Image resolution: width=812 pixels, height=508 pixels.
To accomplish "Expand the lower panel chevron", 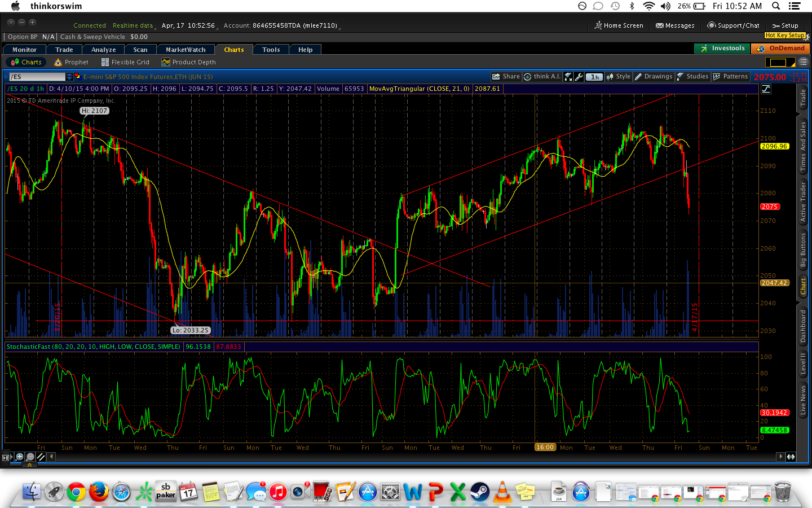I will point(29,465).
